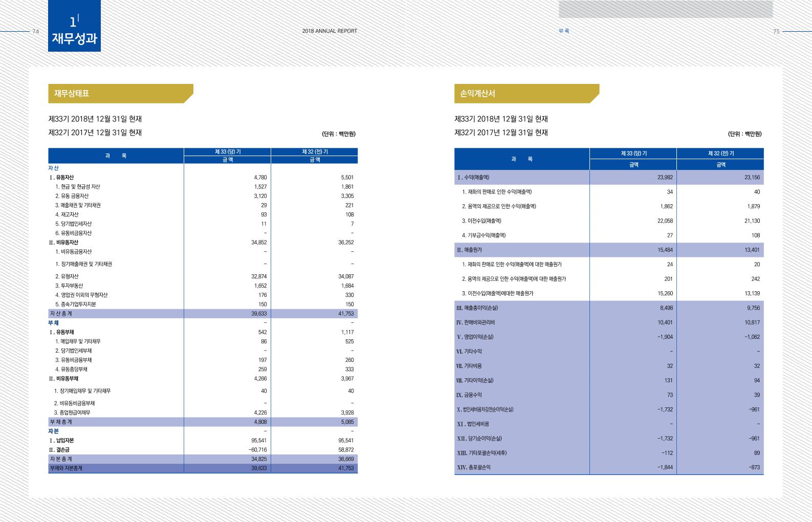Click row '4. 유동충당부채'
This screenshot has height=522, width=812.
(x=203, y=369)
